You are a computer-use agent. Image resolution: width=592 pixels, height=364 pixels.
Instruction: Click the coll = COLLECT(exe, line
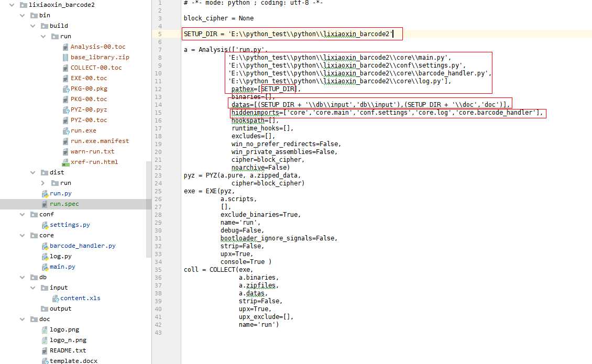[218, 270]
